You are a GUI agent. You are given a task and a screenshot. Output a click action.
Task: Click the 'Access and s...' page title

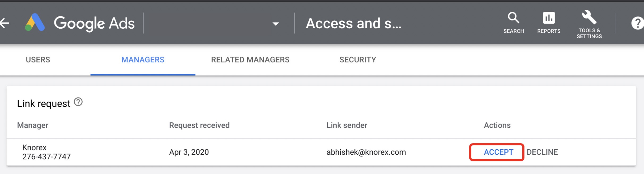(353, 23)
